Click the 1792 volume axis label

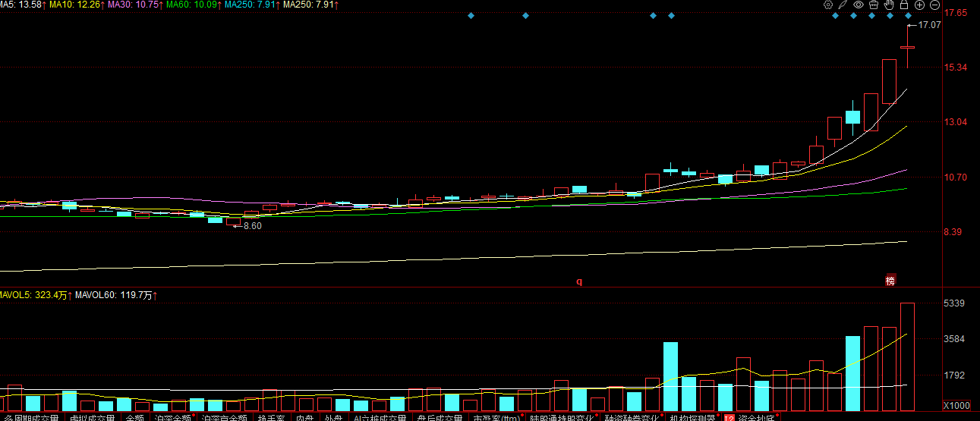pos(953,375)
